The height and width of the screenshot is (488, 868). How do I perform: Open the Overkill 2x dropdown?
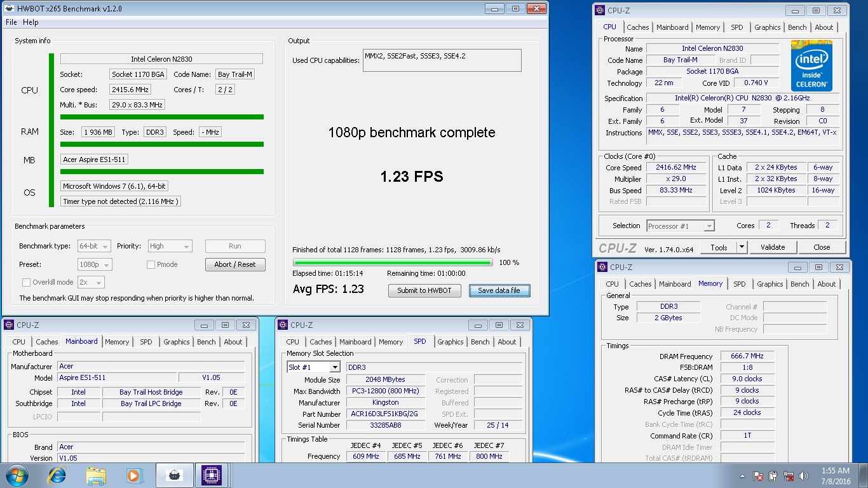(91, 282)
